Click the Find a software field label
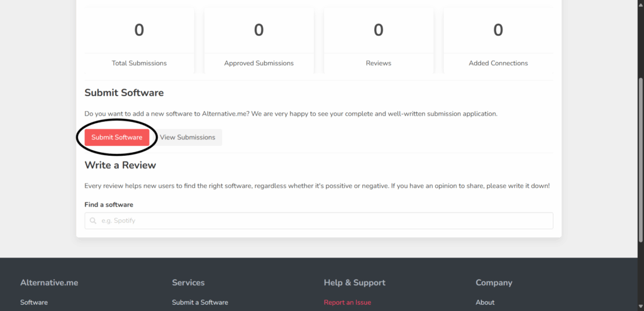The height and width of the screenshot is (311, 644). (x=109, y=204)
